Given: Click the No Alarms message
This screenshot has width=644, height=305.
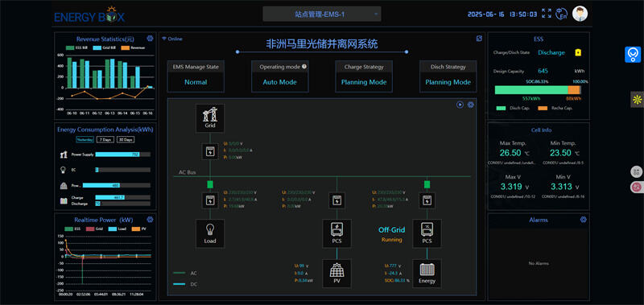Looking at the screenshot, I should pos(539,263).
